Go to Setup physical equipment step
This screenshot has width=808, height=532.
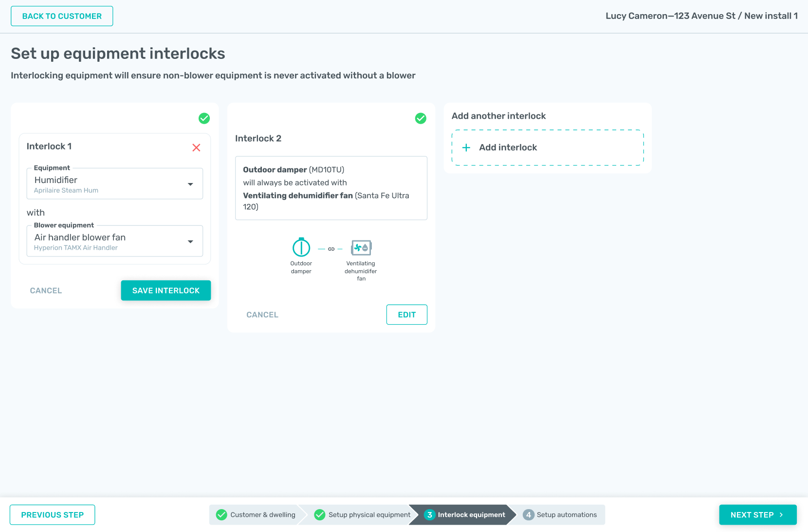pos(363,515)
